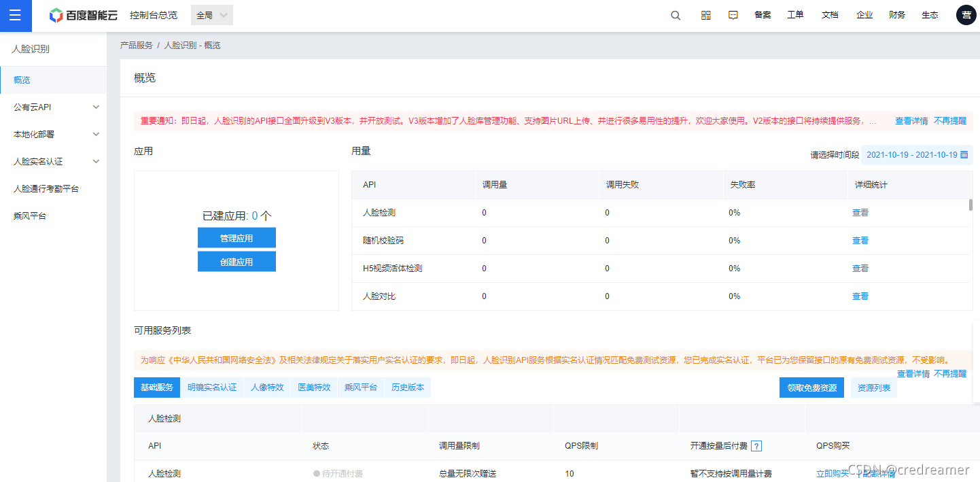980x482 pixels.
Task: Select 概览 in the sidebar
Action: tap(53, 80)
